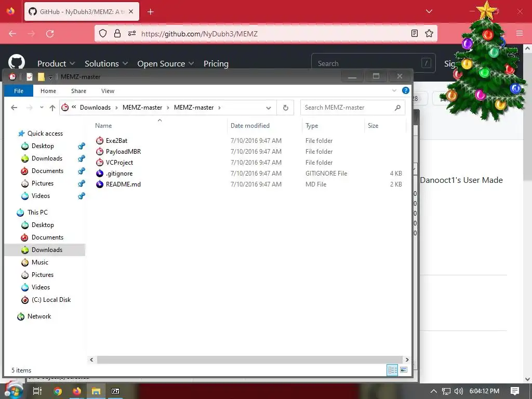Viewport: 532px width, 399px height.
Task: Open the Share ribbon tab
Action: [x=79, y=91]
